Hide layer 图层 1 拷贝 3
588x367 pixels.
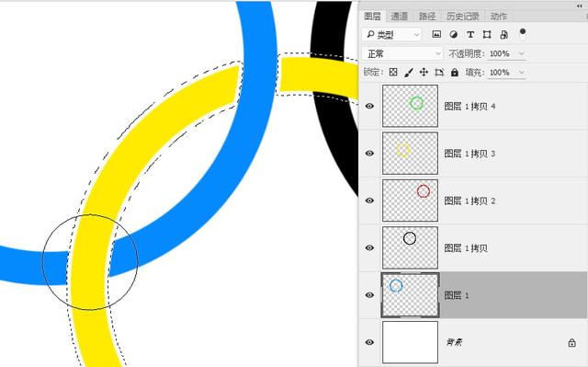click(x=369, y=153)
